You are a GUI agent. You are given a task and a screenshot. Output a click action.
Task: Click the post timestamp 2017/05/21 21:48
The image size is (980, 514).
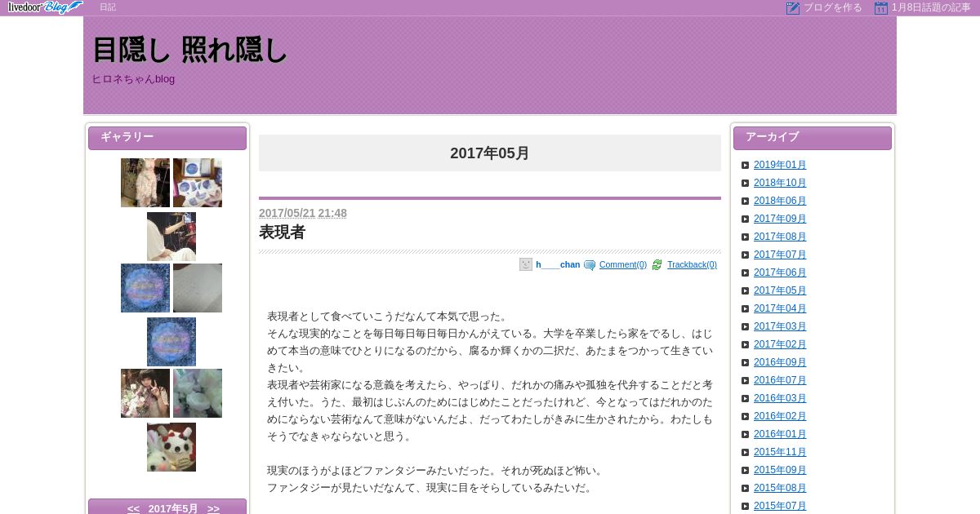coord(303,213)
